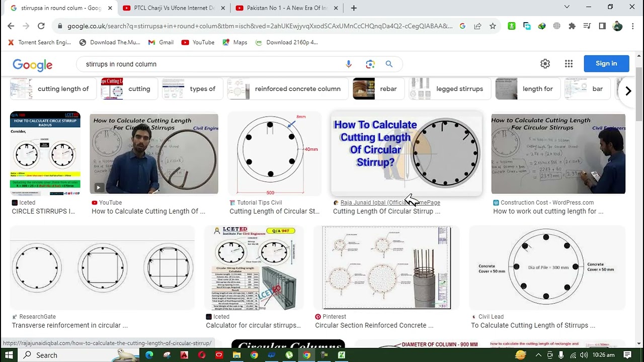Open a new browser tab

[x=354, y=8]
